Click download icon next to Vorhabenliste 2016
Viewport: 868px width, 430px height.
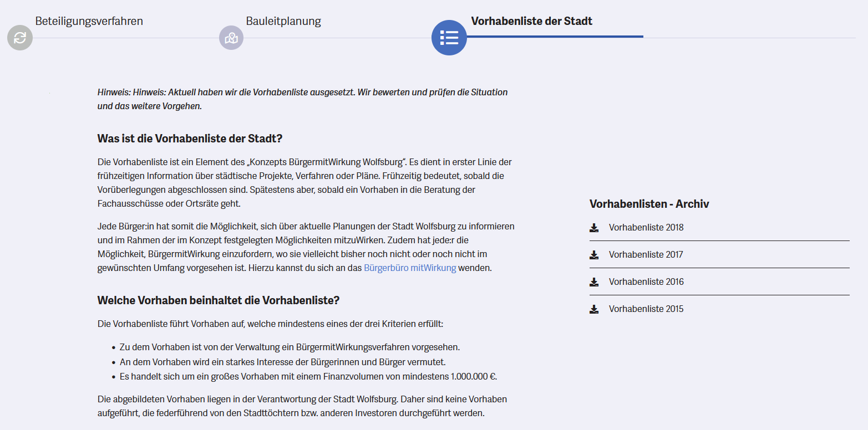coord(594,282)
